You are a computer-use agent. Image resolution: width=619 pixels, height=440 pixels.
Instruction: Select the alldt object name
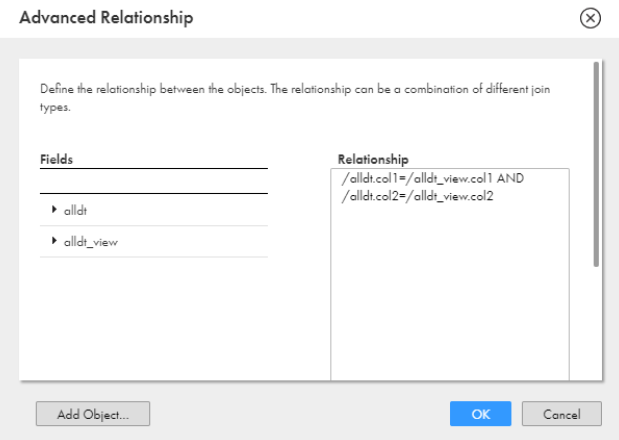75,211
